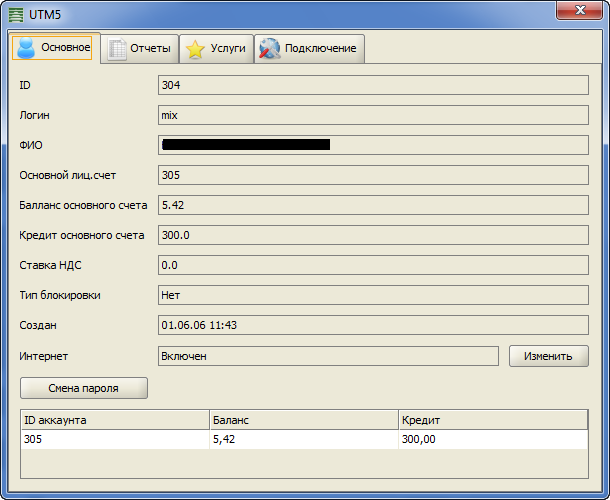Click the Кредит основного счета field
This screenshot has height=500, width=610.
click(x=373, y=235)
